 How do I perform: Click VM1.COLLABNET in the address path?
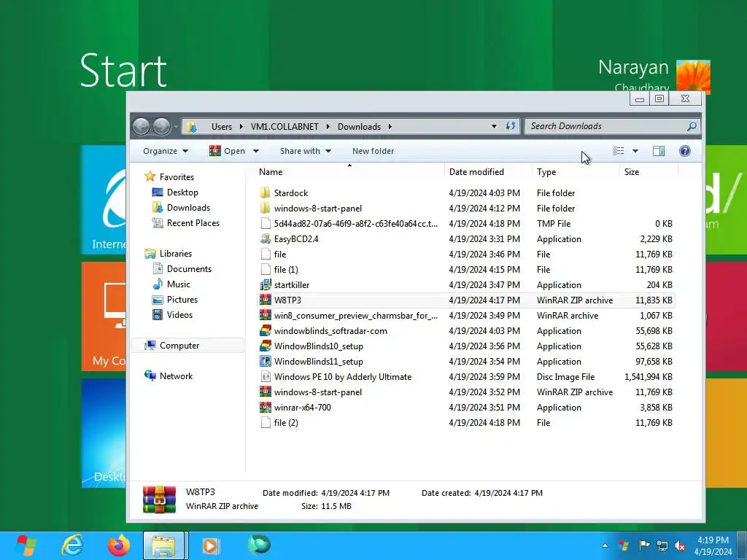click(x=285, y=127)
